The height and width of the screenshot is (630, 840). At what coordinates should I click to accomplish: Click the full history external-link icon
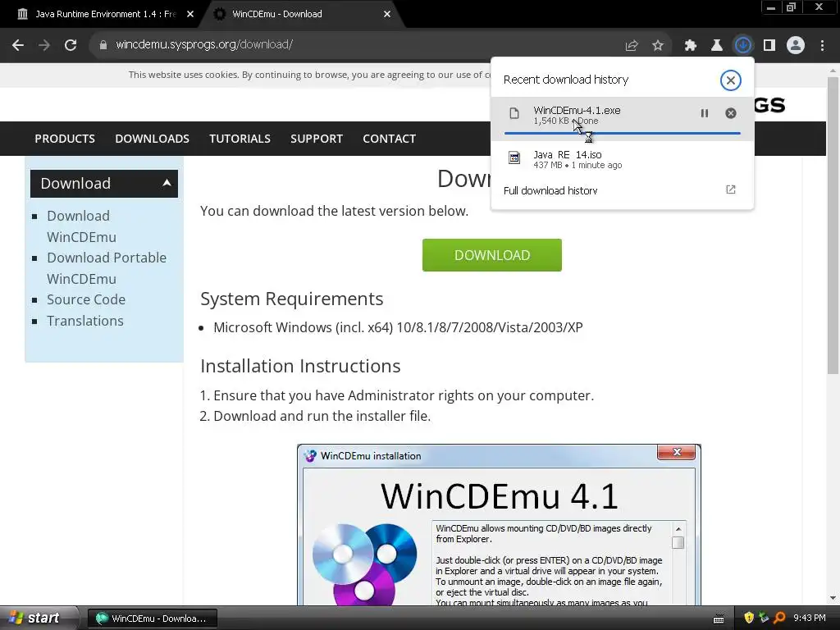coord(731,189)
